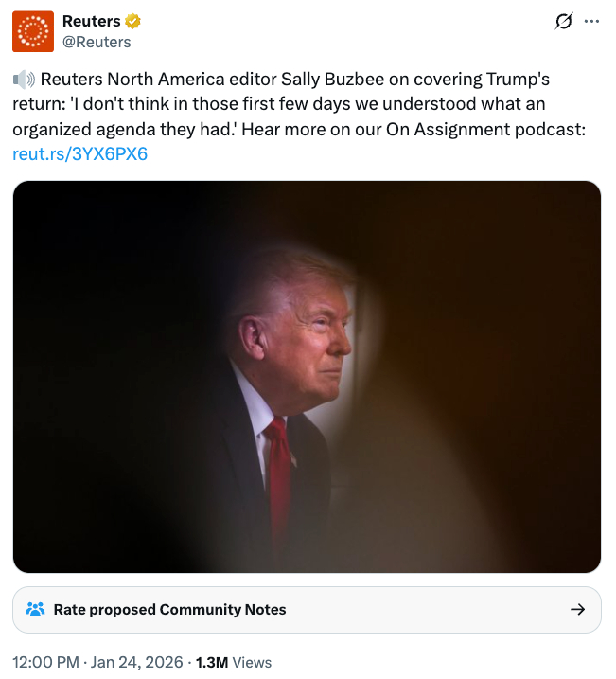
Task: Open the Reuters orange logo avatar
Action: (33, 31)
